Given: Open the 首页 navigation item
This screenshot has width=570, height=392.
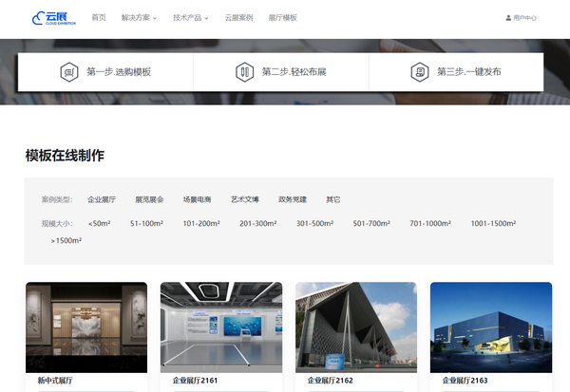Looking at the screenshot, I should click(99, 18).
